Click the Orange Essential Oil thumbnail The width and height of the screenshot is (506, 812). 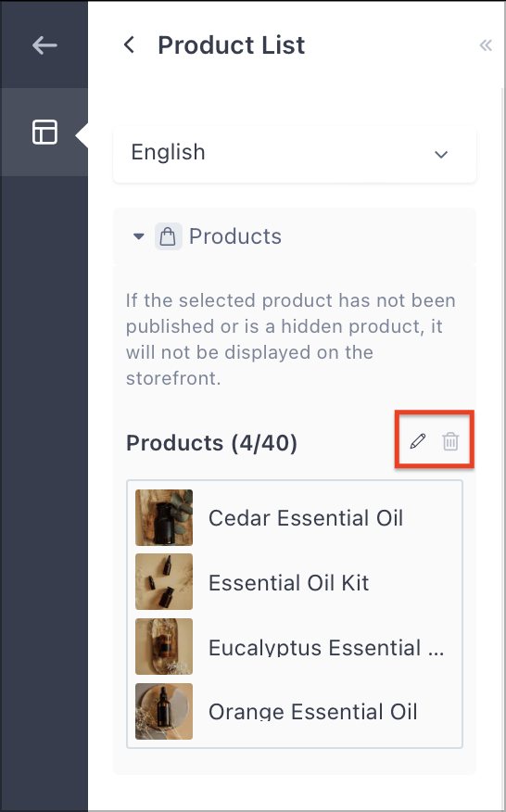[x=164, y=711]
